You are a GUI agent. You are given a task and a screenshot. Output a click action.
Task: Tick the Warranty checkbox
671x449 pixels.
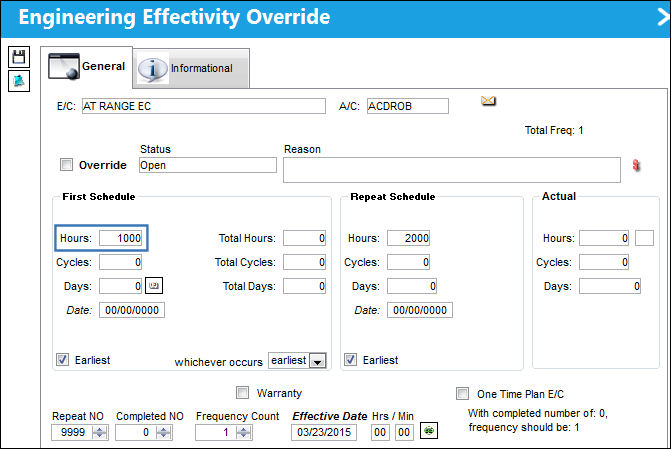(242, 393)
